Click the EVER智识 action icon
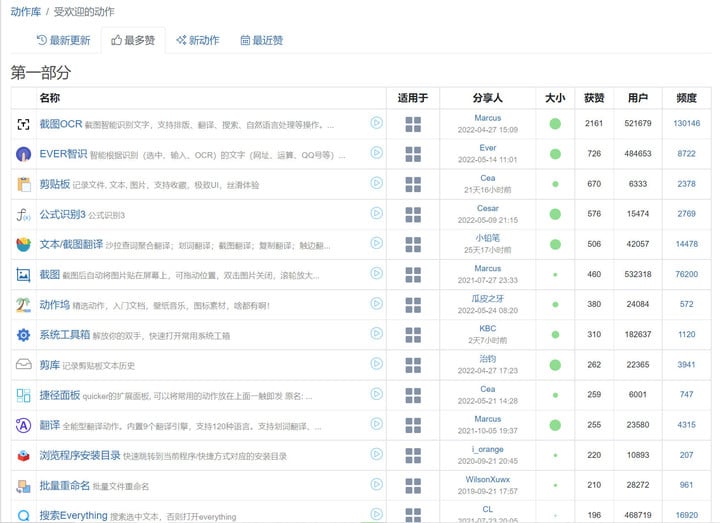 pos(23,154)
